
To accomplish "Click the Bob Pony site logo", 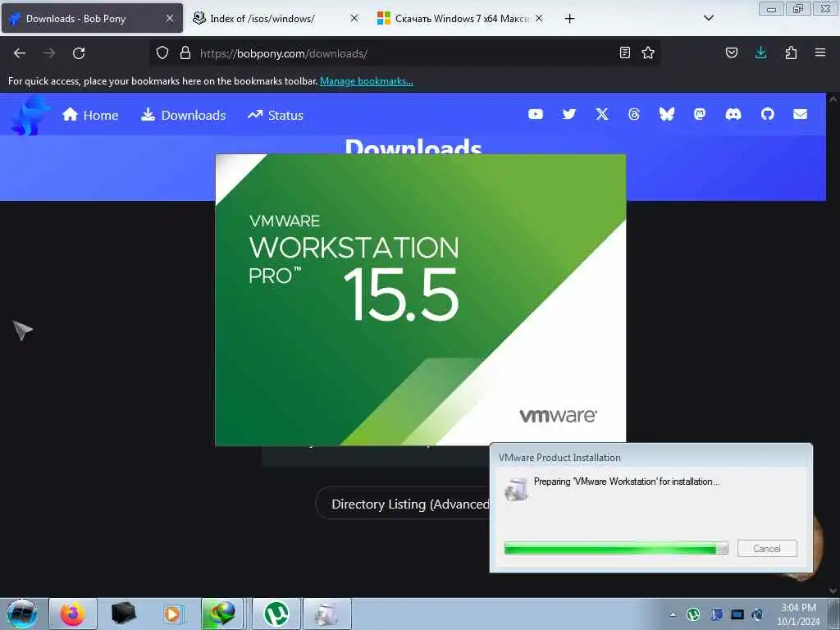I will (30, 115).
